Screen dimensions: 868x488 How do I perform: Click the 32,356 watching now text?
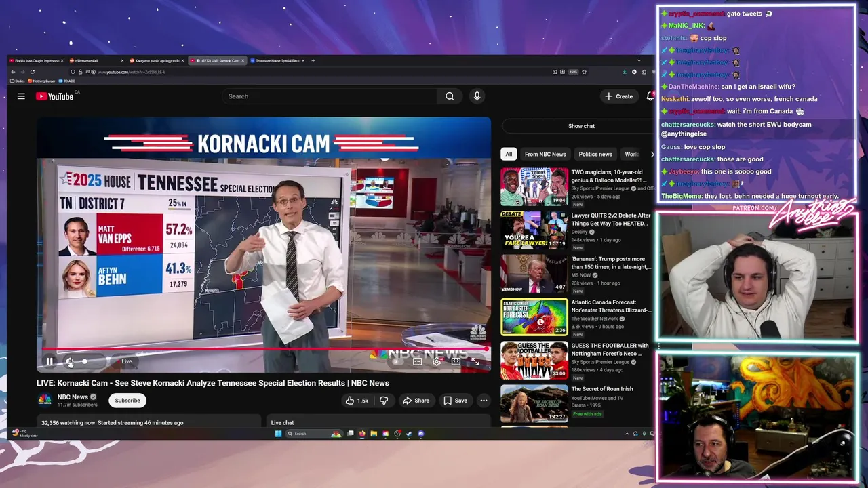coord(68,423)
